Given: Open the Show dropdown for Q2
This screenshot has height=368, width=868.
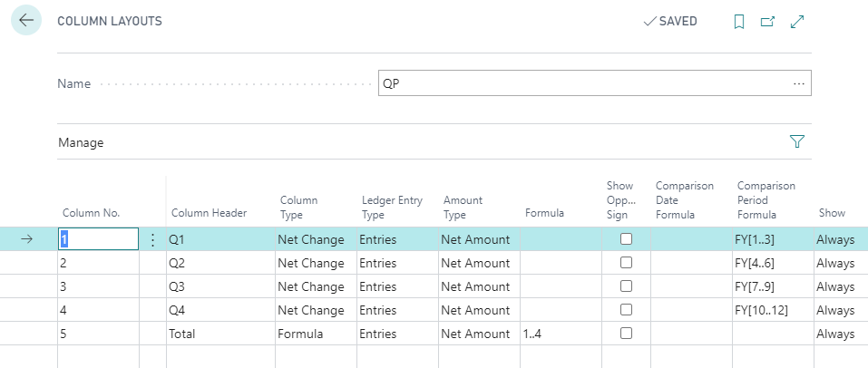Looking at the screenshot, I should pos(835,263).
